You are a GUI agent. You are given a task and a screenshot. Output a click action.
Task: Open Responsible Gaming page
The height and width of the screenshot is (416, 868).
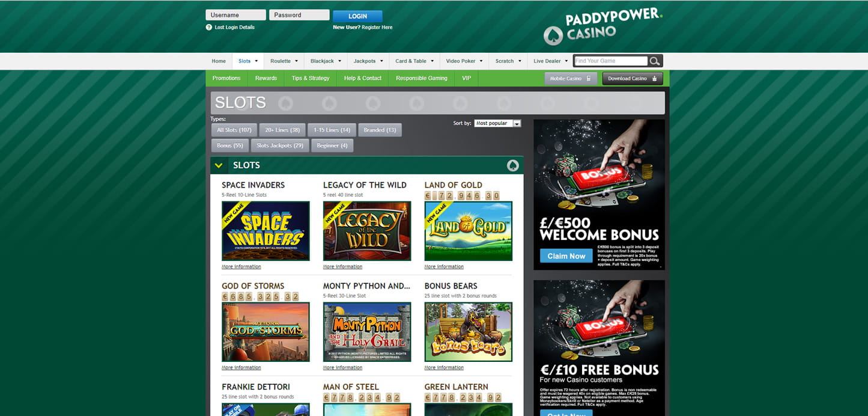422,78
